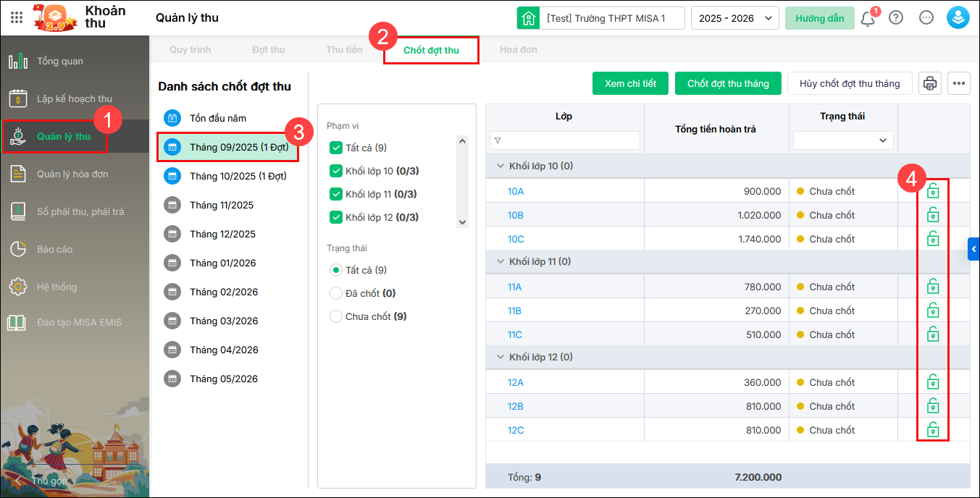Open the Trạng thái column filter dropdown
Image resolution: width=980 pixels, height=498 pixels.
[x=843, y=140]
